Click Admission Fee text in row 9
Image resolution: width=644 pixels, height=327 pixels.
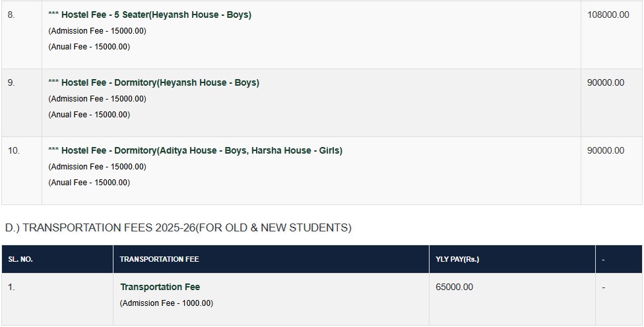pos(97,99)
